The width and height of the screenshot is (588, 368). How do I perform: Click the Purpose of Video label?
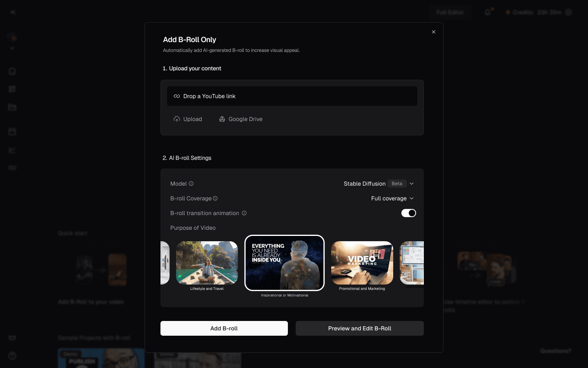tap(193, 228)
